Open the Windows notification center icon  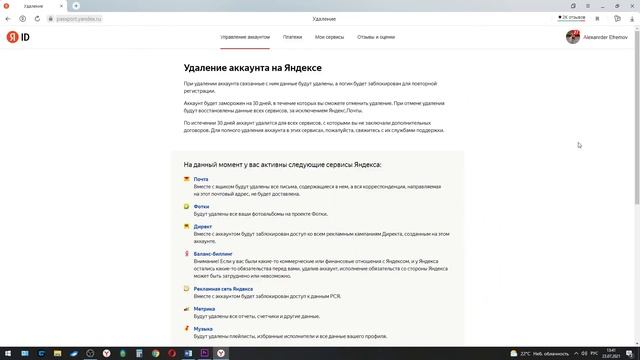(x=630, y=353)
